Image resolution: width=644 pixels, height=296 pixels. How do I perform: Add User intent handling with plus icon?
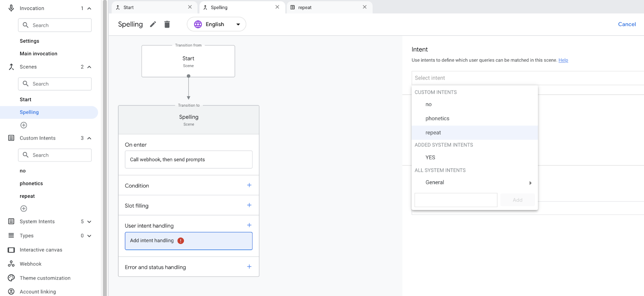coord(249,225)
